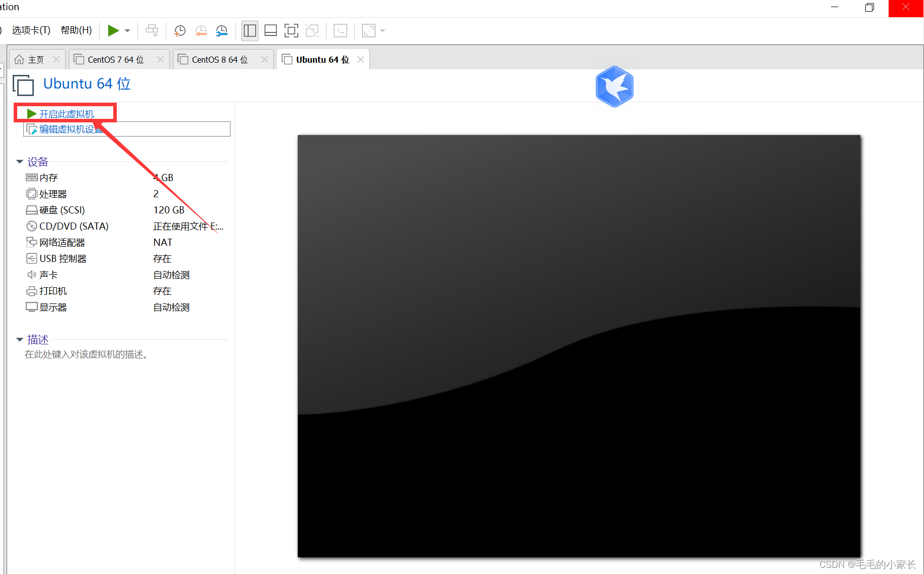
Task: Click the virtual machine screen preview
Action: pyautogui.click(x=579, y=346)
